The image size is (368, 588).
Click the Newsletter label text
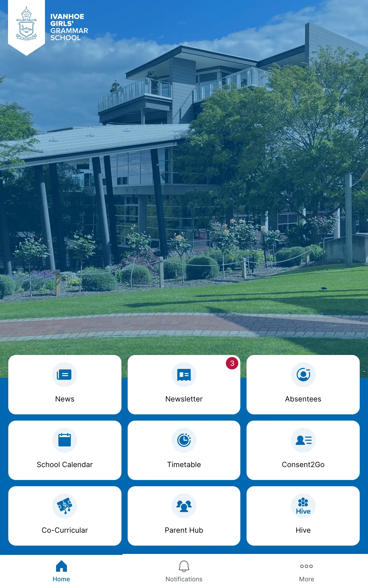pos(184,399)
